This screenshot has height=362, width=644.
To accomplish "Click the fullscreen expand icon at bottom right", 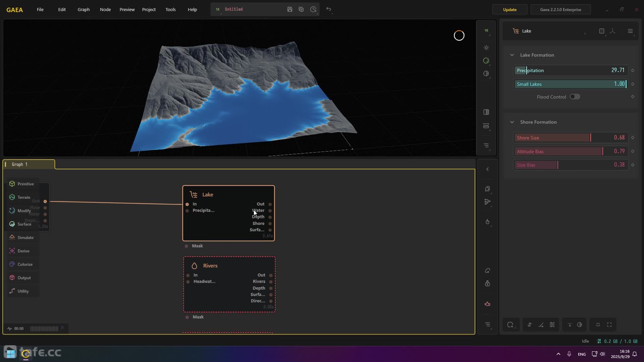I will pyautogui.click(x=609, y=324).
